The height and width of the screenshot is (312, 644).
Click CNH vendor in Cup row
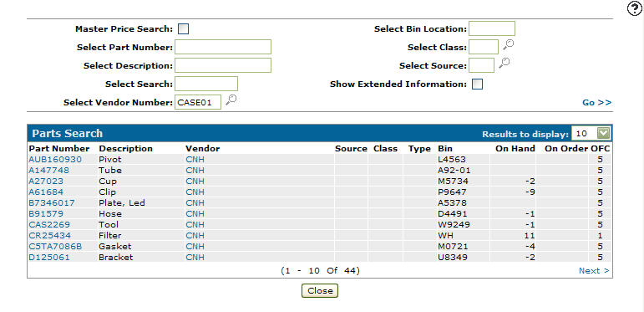click(195, 182)
